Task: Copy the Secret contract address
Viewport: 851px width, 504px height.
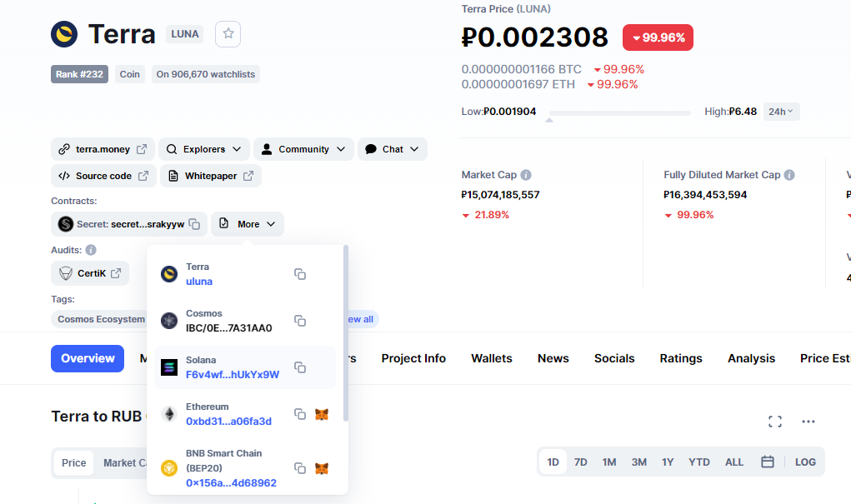Action: [194, 224]
